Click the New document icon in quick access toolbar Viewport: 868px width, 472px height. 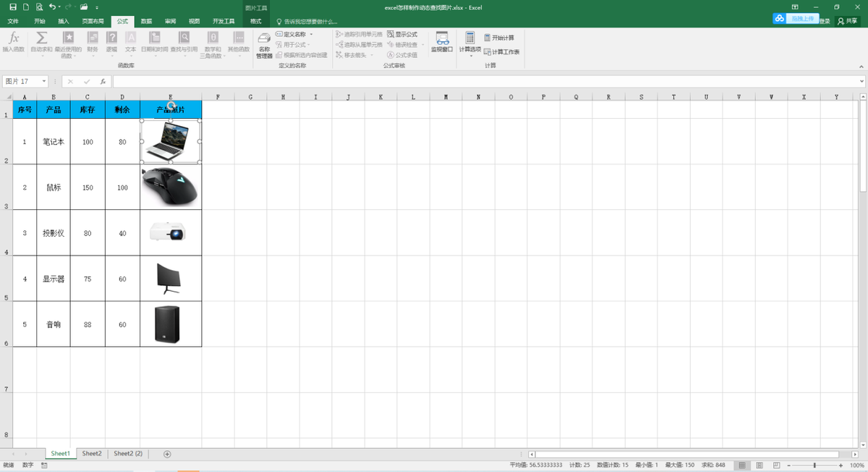point(26,7)
